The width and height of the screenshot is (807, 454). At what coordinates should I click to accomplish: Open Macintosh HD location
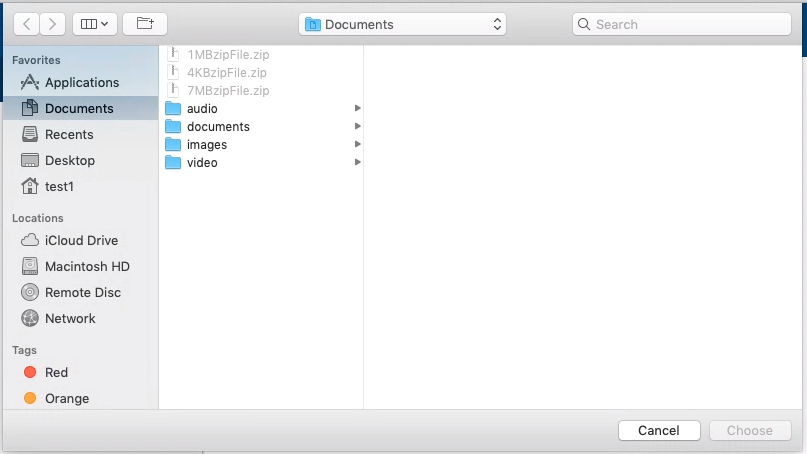coord(80,266)
